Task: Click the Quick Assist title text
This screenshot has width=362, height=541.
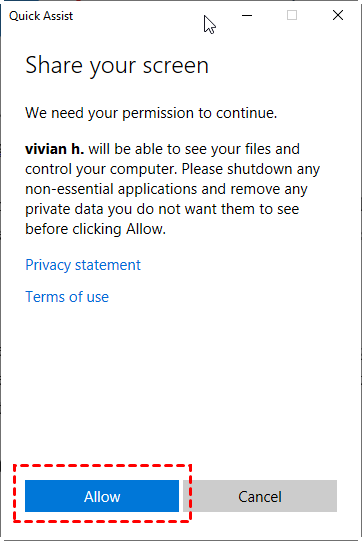Action: pyautogui.click(x=41, y=16)
